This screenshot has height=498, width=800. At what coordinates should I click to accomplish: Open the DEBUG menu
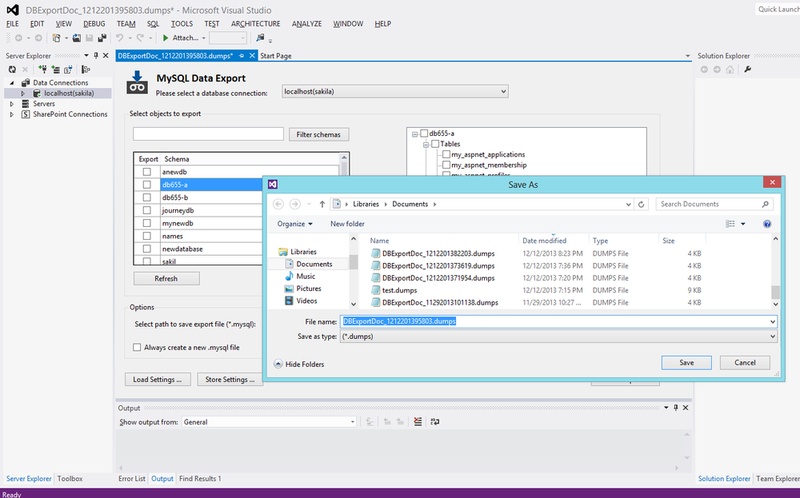click(x=94, y=24)
